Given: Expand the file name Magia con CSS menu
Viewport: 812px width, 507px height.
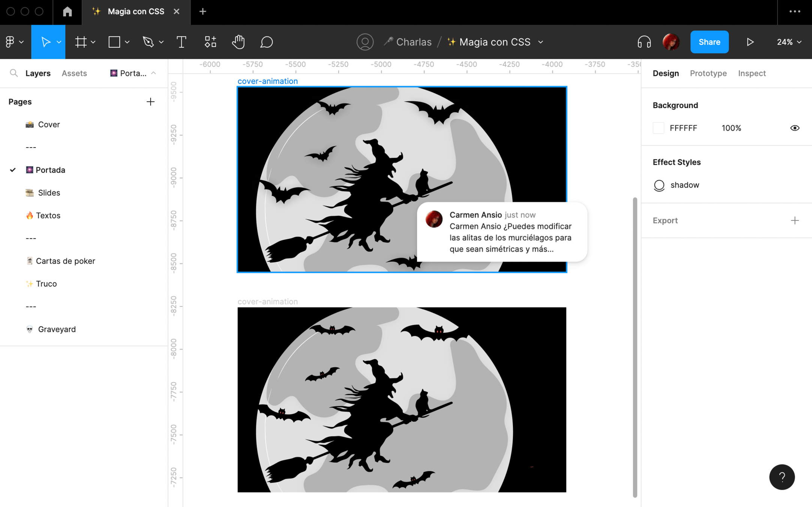Looking at the screenshot, I should (541, 42).
